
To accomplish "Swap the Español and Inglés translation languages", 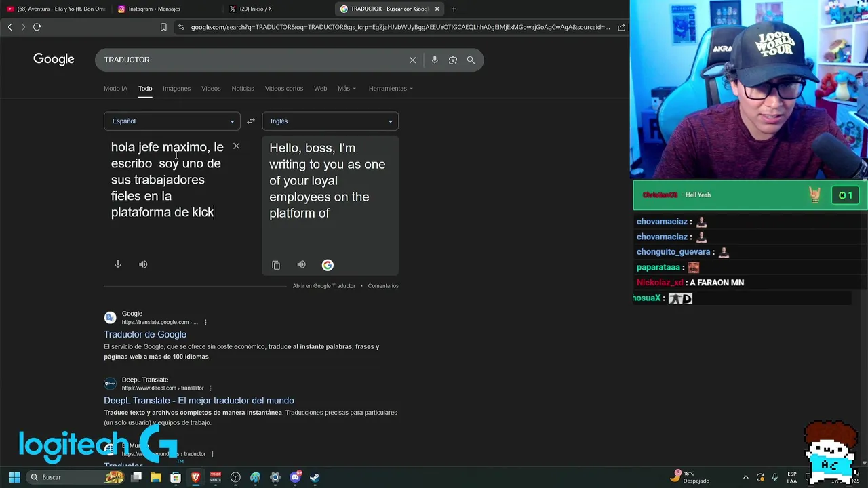I will [251, 121].
